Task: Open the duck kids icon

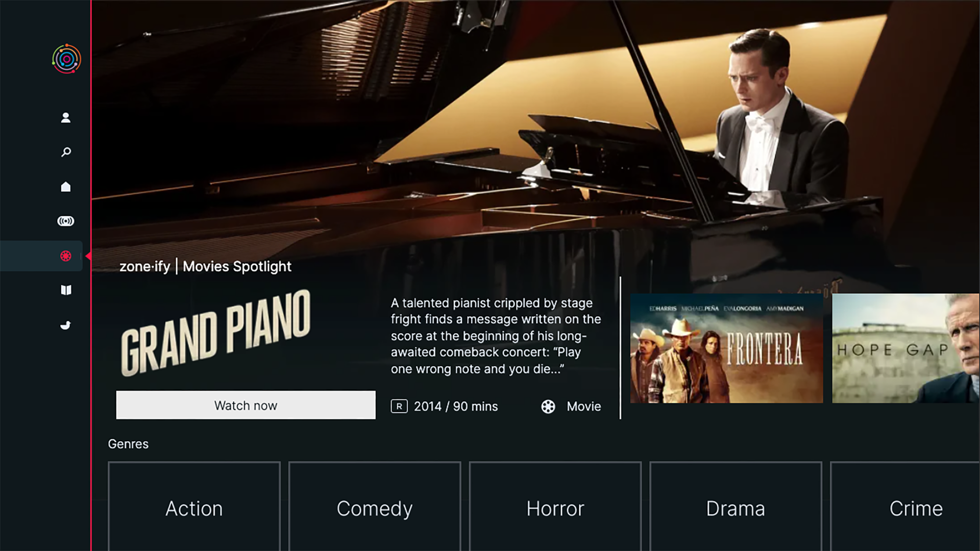Action: point(66,325)
